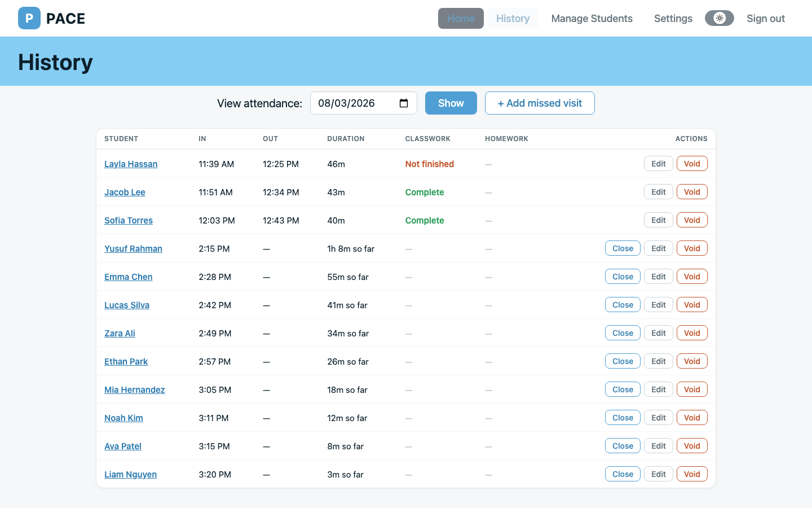Open Manage Students page
The height and width of the screenshot is (508, 812).
[x=592, y=18]
